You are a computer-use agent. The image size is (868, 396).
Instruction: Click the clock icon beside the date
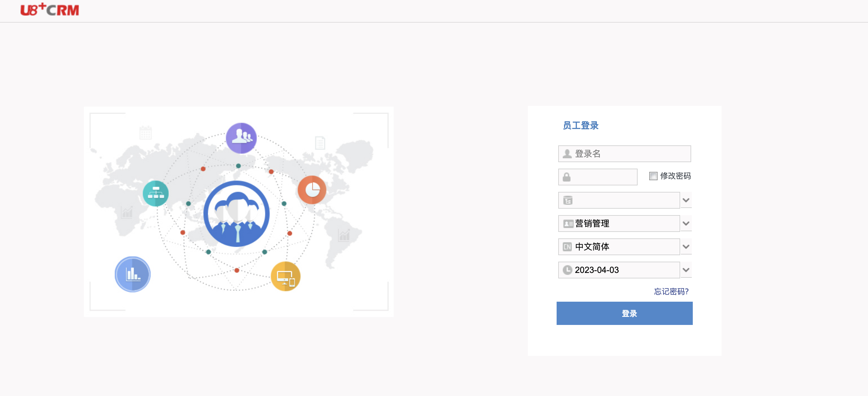(x=568, y=270)
